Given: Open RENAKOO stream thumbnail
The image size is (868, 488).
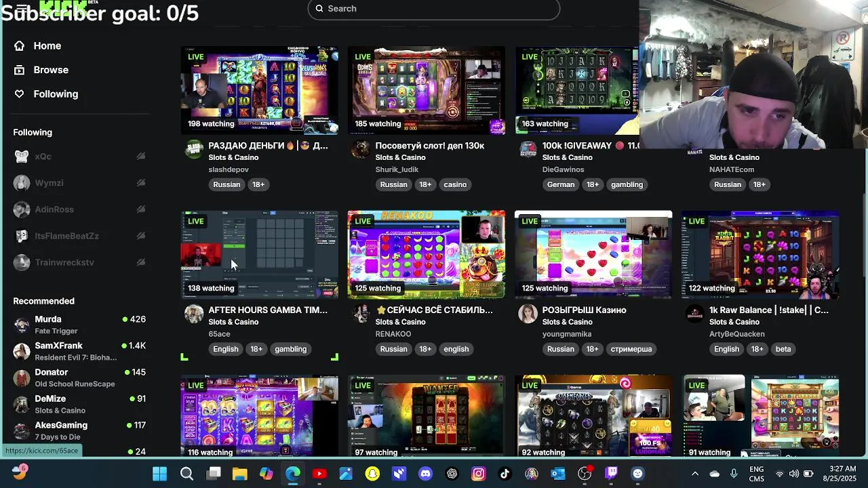Looking at the screenshot, I should 426,254.
